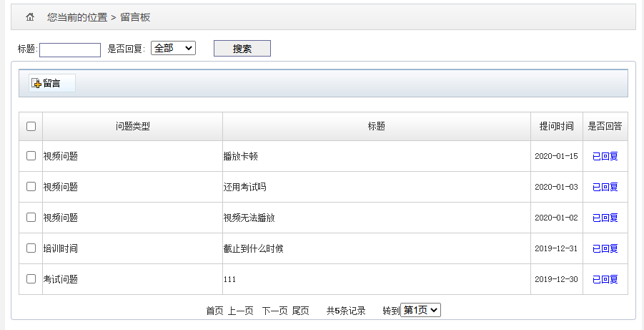The image size is (644, 330).
Task: Check the 截止到什么时候 row checkbox
Action: click(x=31, y=248)
